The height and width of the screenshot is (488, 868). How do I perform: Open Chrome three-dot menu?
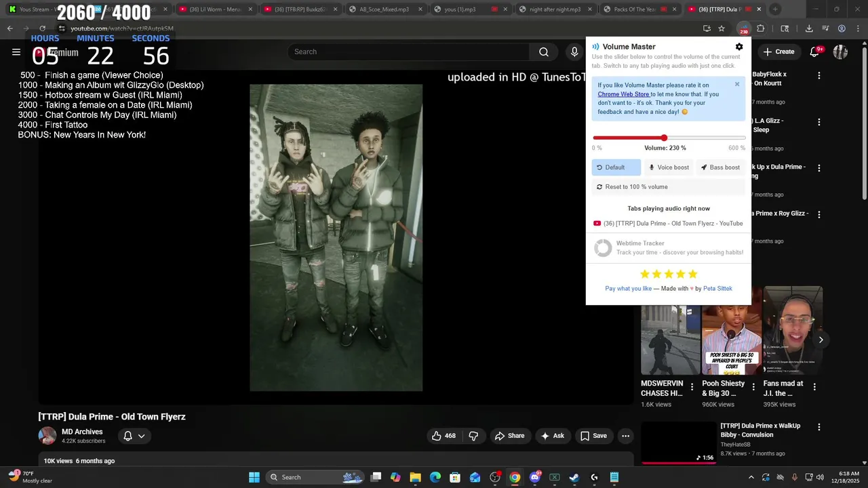coord(858,28)
